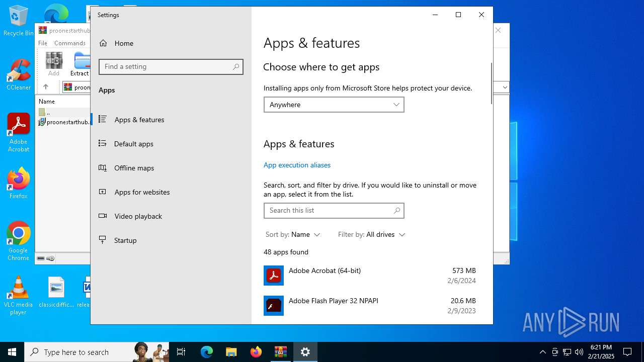Select the Adobe Flash Player date 2/9/2023

click(461, 311)
